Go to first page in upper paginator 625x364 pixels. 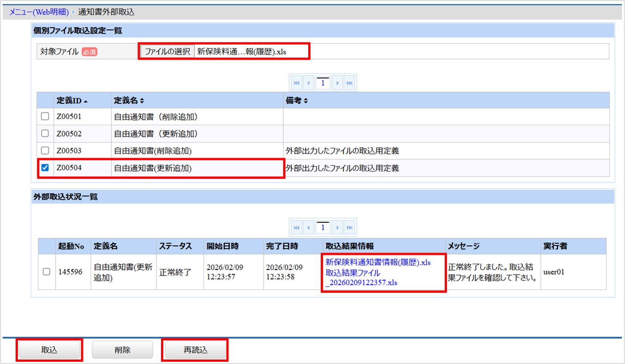click(296, 83)
